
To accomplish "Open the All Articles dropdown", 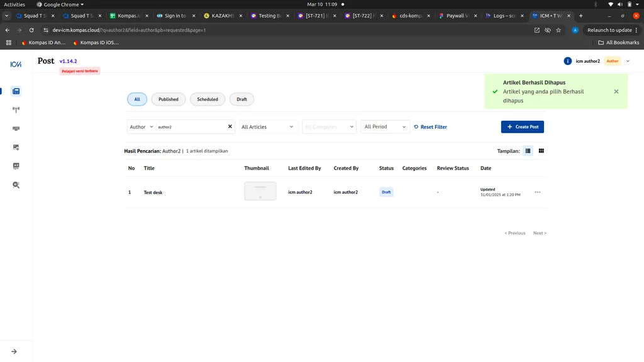I will pos(267,127).
